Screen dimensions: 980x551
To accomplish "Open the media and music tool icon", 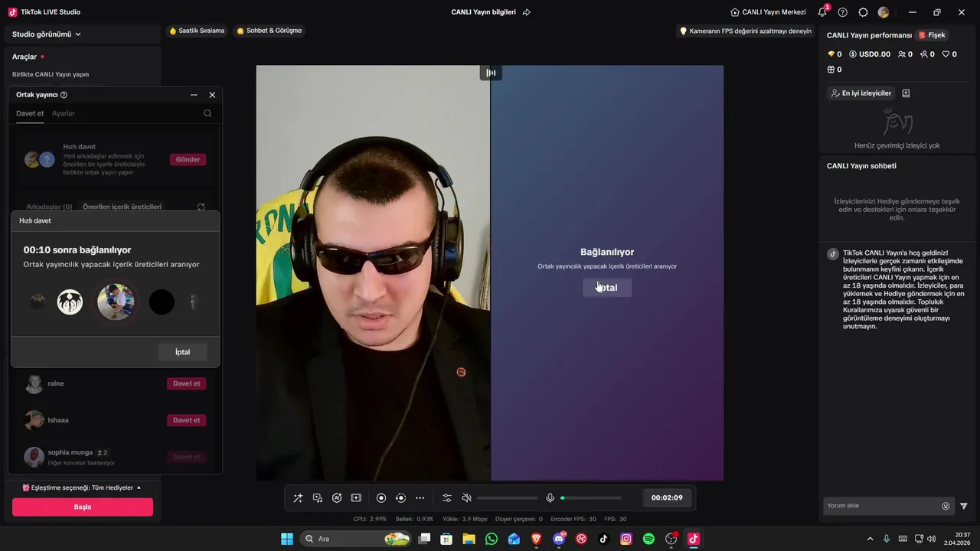I will tap(318, 497).
